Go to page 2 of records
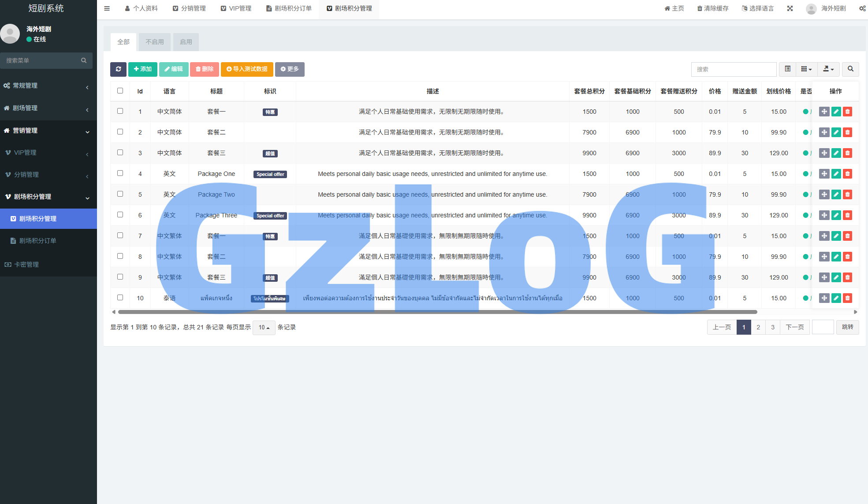The image size is (868, 504). (x=758, y=327)
